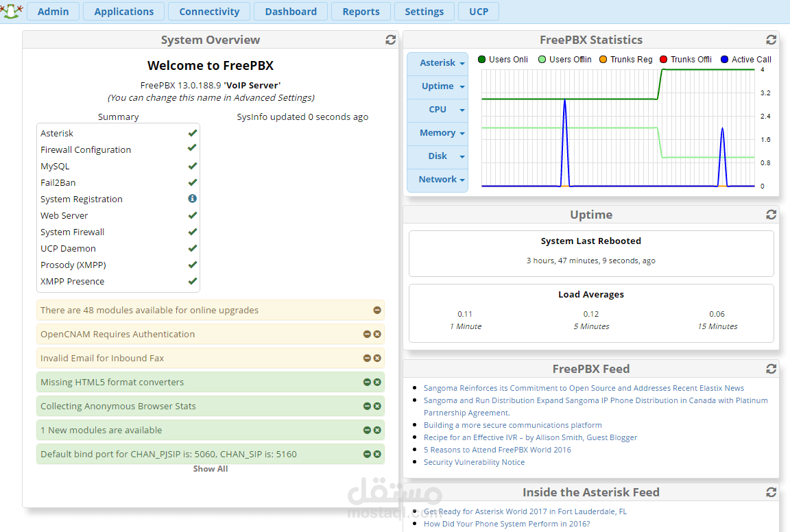The image size is (790, 532).
Task: Click Show All notifications link
Action: [211, 469]
